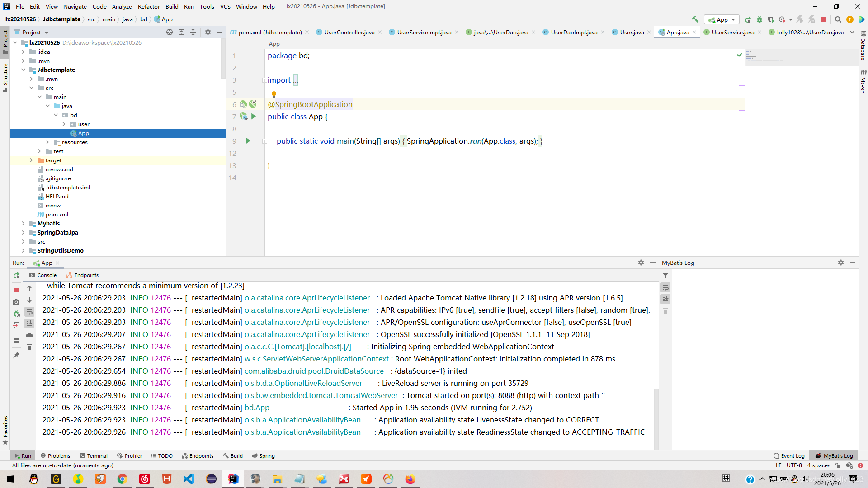Attach debugger to process icon
This screenshot has height=488, width=868.
16,314
